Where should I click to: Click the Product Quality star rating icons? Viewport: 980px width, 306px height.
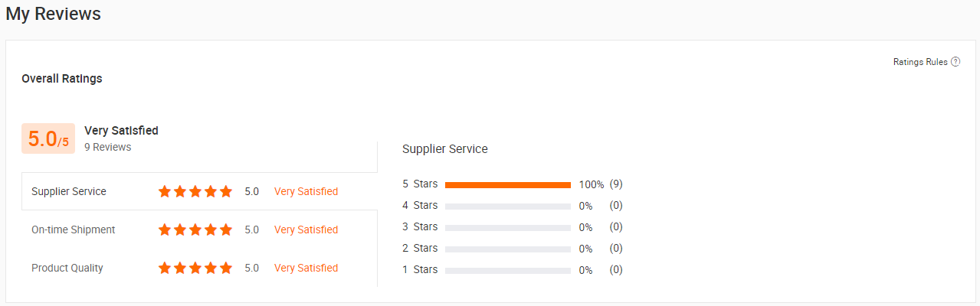point(195,268)
